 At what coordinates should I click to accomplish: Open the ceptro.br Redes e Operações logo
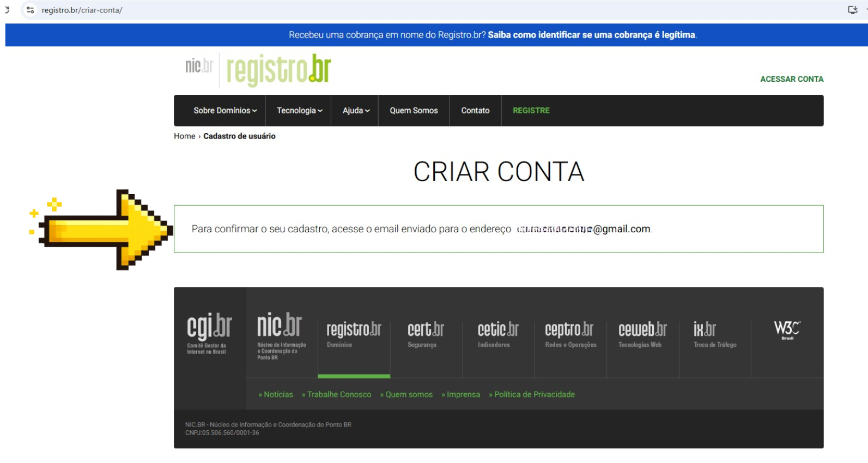tap(570, 334)
